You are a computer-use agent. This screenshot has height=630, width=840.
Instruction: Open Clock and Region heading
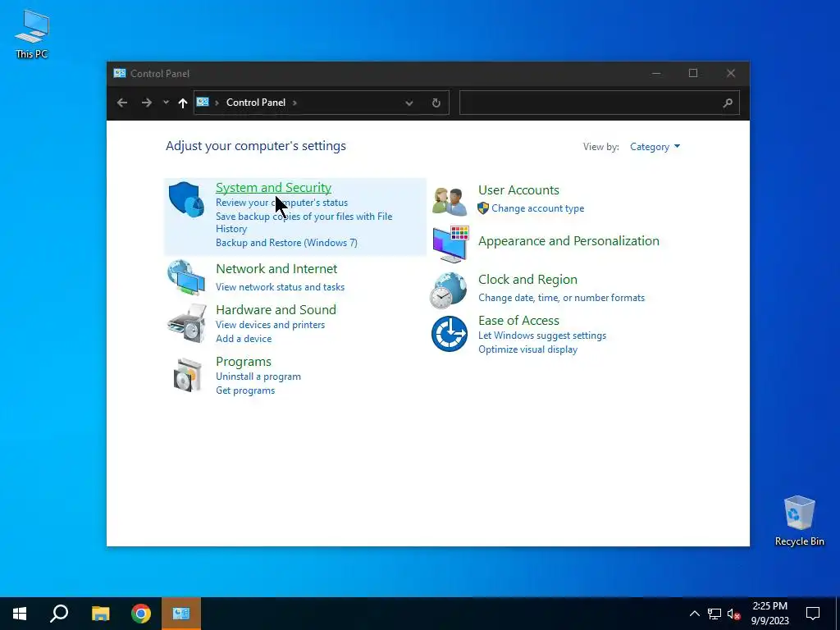tap(527, 280)
